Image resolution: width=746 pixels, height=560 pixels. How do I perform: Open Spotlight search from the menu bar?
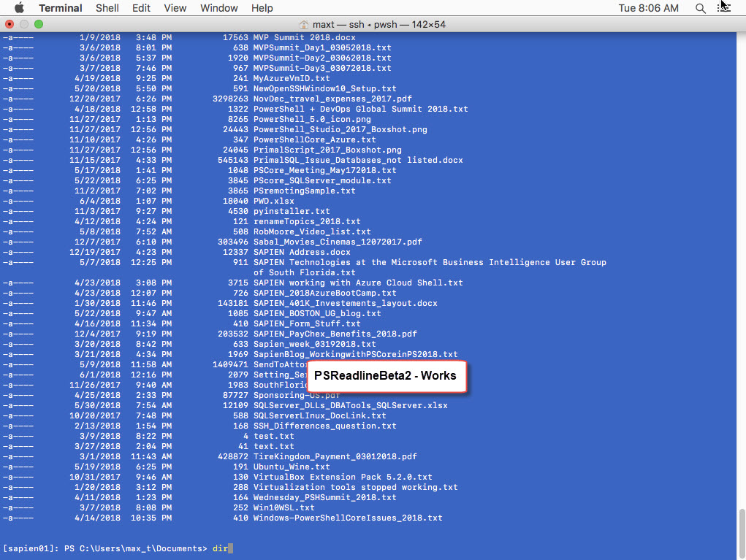pyautogui.click(x=699, y=8)
